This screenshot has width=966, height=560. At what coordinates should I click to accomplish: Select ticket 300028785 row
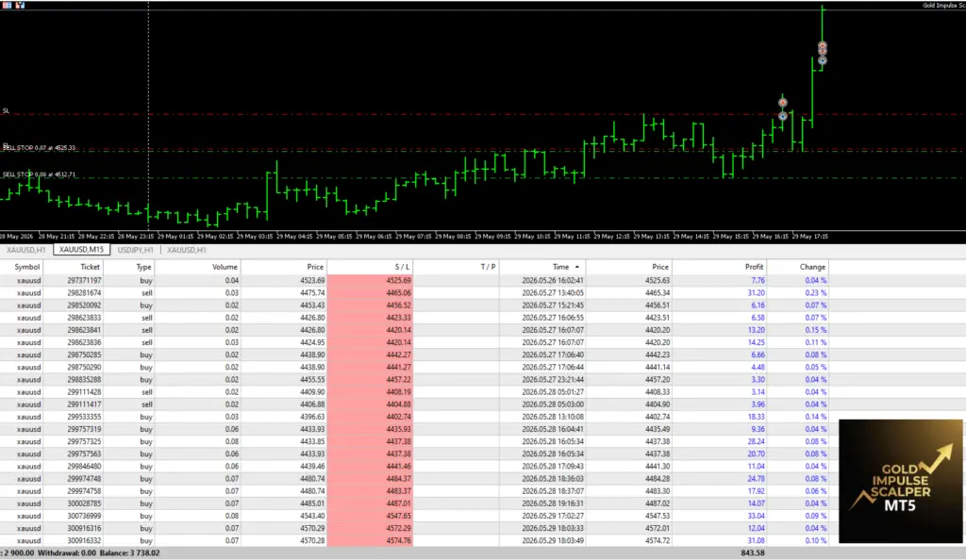point(414,503)
